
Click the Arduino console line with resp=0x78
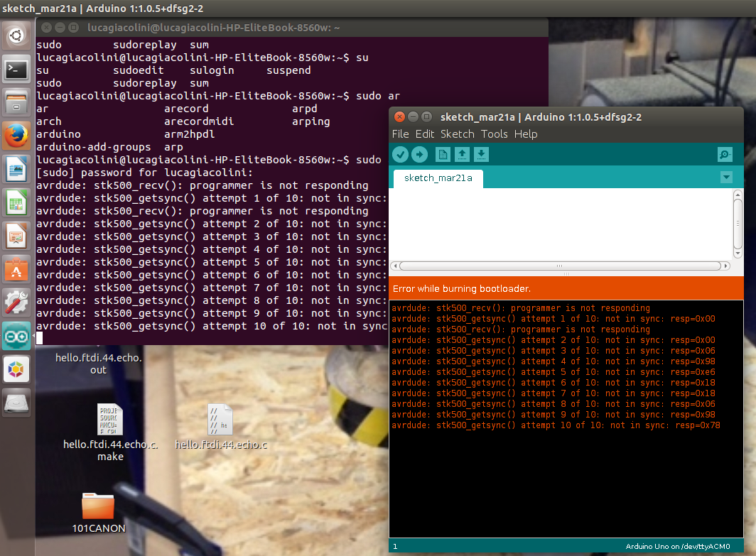pyautogui.click(x=556, y=425)
